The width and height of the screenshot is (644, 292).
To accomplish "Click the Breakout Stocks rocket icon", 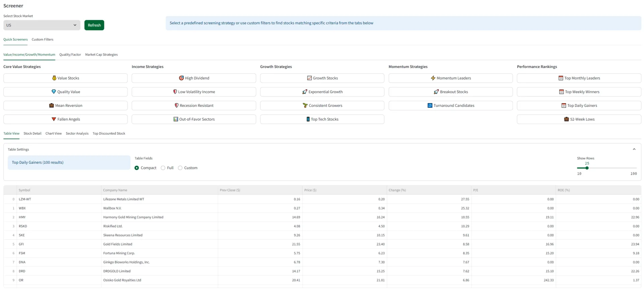I will coord(436,92).
